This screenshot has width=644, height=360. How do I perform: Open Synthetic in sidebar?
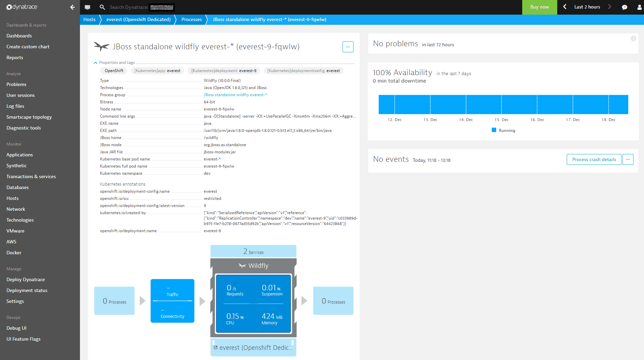click(16, 166)
